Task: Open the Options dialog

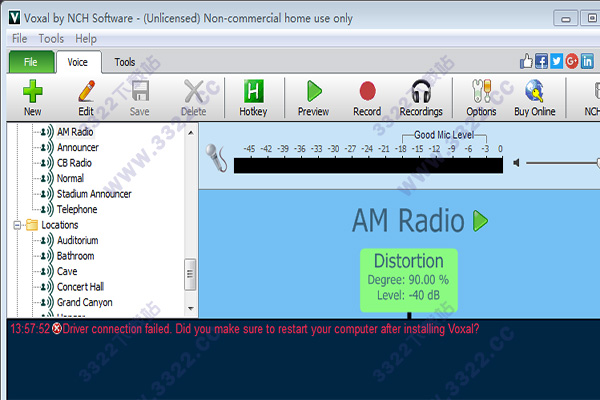Action: 481,98
